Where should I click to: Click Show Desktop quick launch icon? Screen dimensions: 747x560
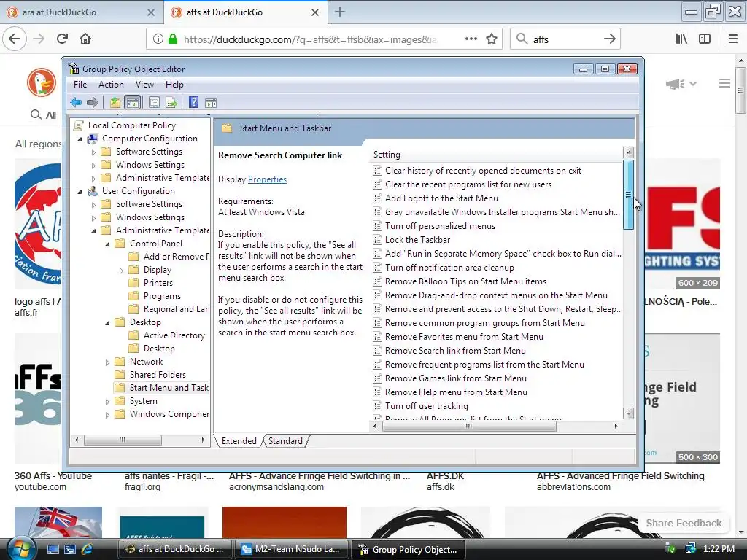click(53, 549)
